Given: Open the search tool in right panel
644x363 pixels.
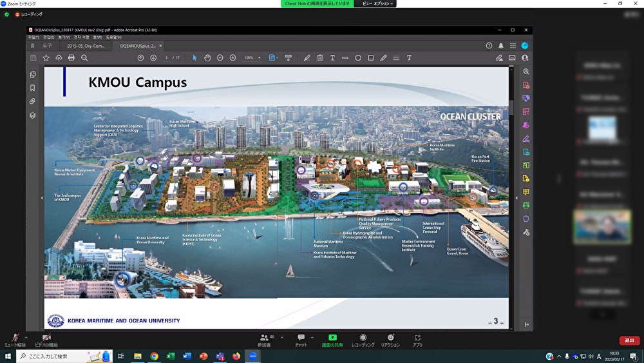Looking at the screenshot, I should (526, 72).
